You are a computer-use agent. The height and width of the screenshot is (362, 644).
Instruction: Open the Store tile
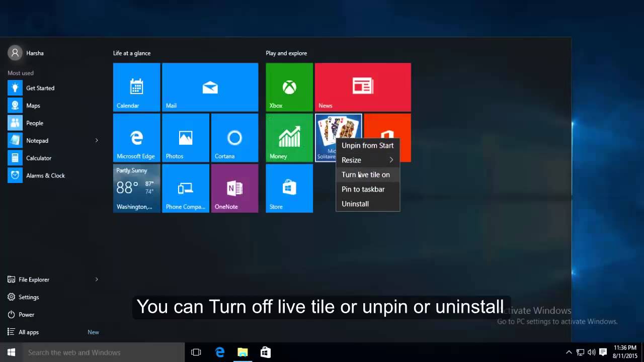(289, 188)
